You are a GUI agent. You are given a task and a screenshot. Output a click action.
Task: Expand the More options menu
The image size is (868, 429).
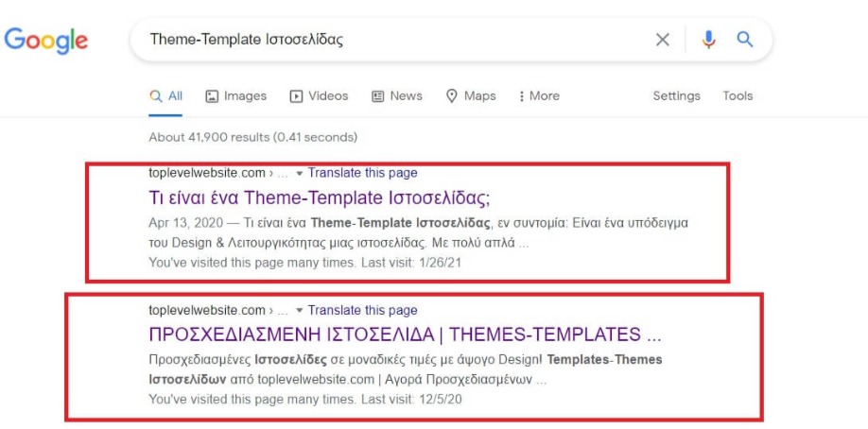click(x=539, y=96)
